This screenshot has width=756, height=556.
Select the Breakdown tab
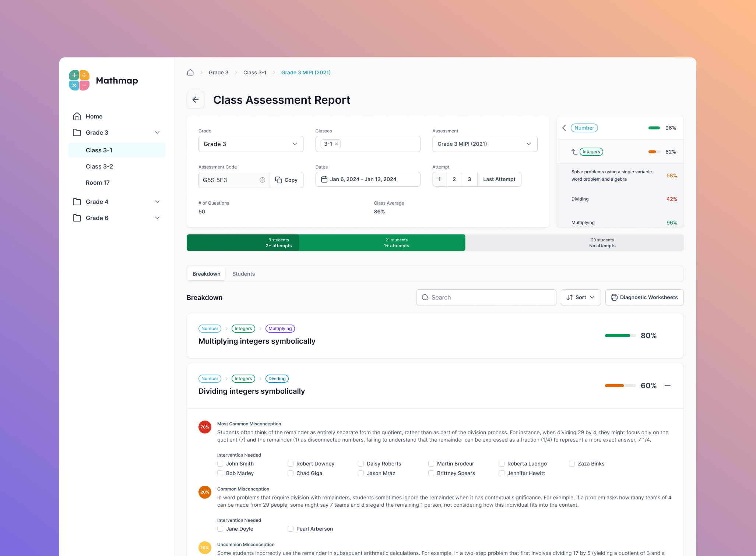click(x=206, y=274)
